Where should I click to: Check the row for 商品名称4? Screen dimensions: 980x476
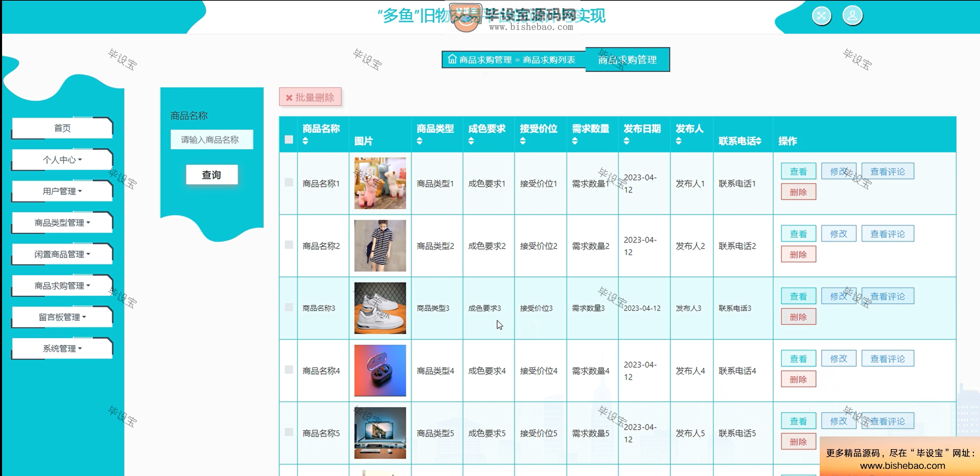pyautogui.click(x=289, y=369)
